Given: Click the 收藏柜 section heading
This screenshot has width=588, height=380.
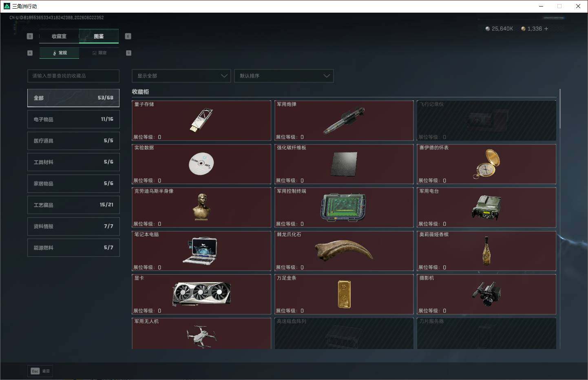Looking at the screenshot, I should pos(140,92).
